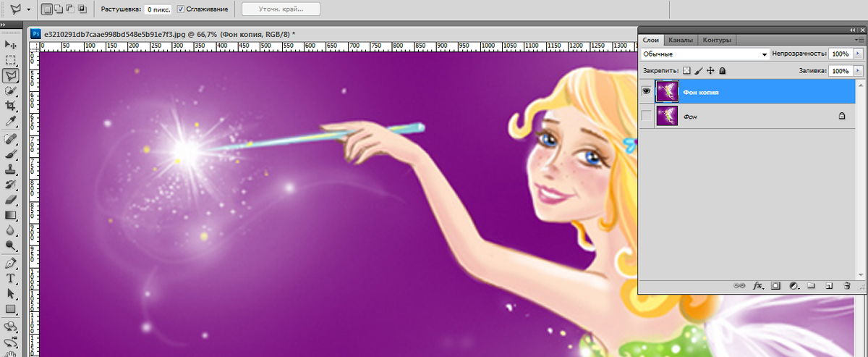This screenshot has height=357, width=868.
Task: Add a layer mask
Action: tap(775, 286)
